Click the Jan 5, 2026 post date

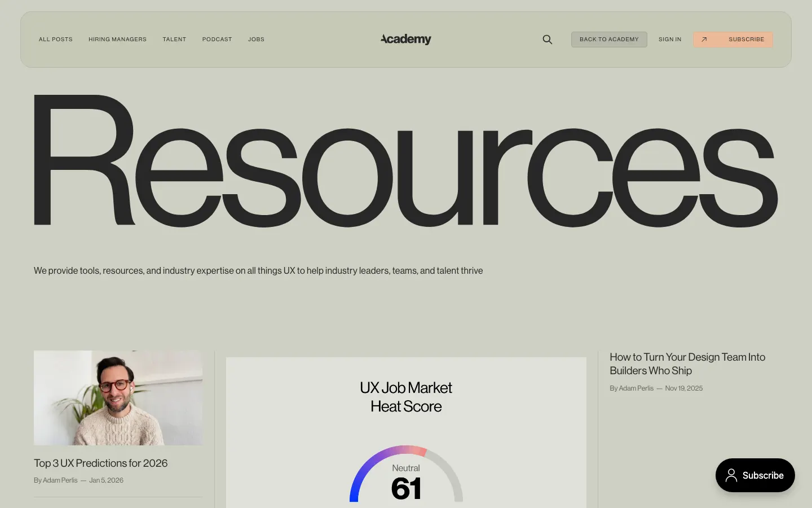(106, 480)
